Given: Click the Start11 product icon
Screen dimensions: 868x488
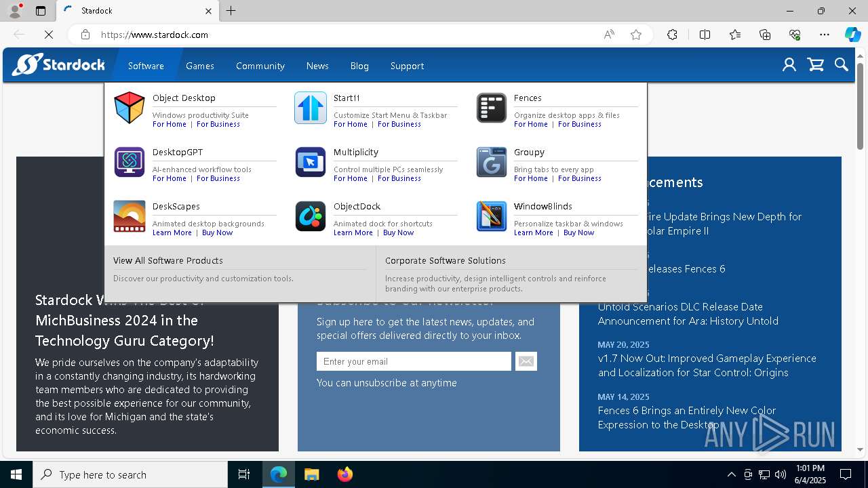Looking at the screenshot, I should (x=311, y=108).
